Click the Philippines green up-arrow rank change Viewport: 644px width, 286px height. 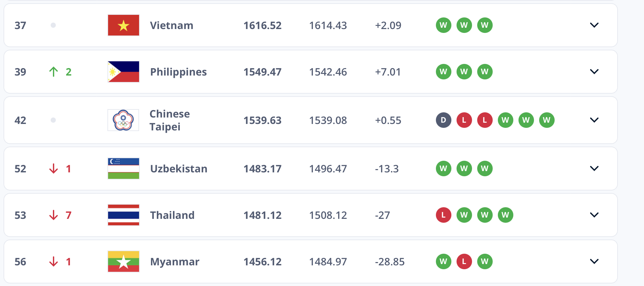pos(54,72)
